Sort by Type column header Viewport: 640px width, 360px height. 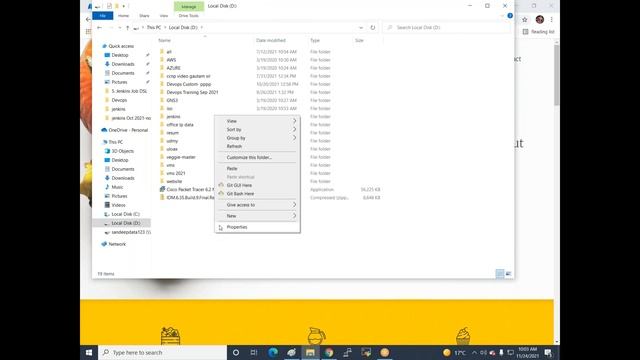click(x=315, y=40)
